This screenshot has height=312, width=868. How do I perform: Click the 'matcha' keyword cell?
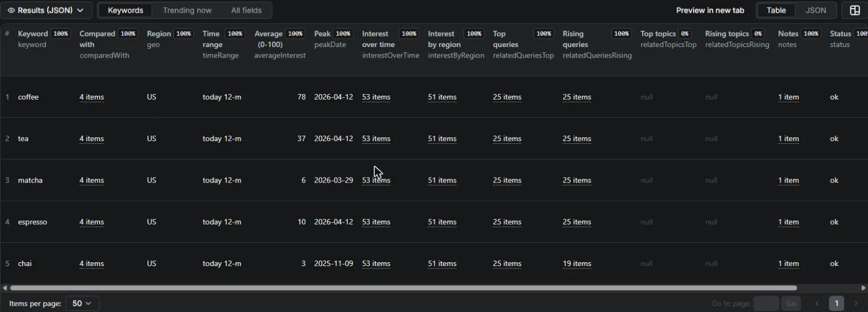(x=30, y=180)
